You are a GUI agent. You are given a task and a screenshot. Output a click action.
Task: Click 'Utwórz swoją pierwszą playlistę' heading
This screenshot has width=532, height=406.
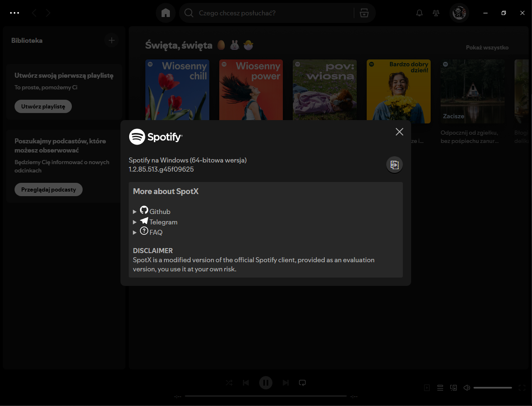[64, 76]
